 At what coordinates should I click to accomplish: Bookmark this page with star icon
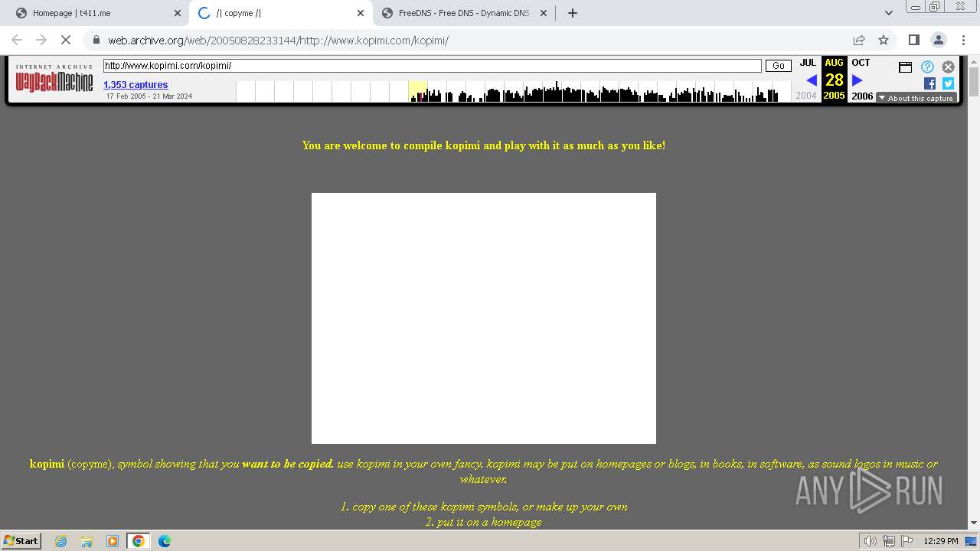884,40
